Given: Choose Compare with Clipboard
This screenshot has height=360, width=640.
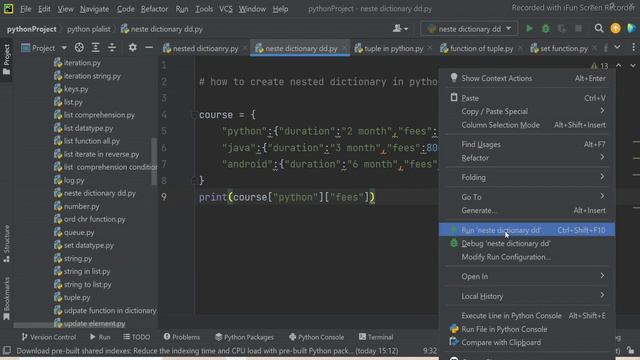Looking at the screenshot, I should click(527, 342).
